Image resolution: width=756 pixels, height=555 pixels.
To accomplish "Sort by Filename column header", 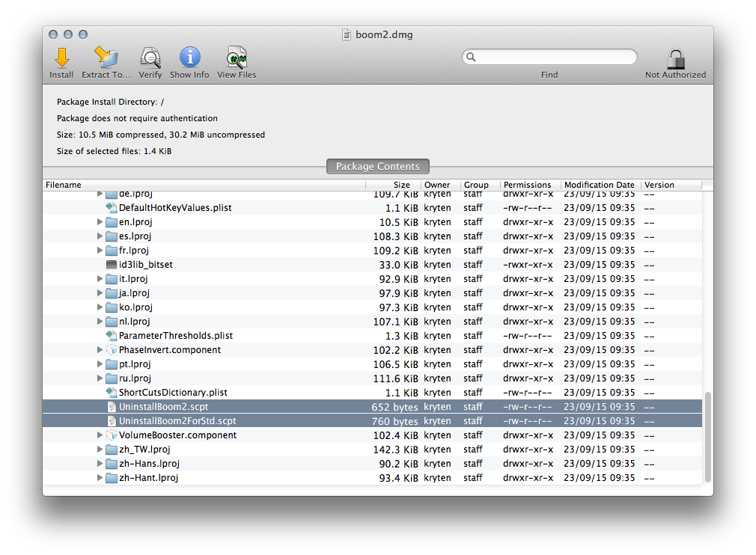I will 204,185.
